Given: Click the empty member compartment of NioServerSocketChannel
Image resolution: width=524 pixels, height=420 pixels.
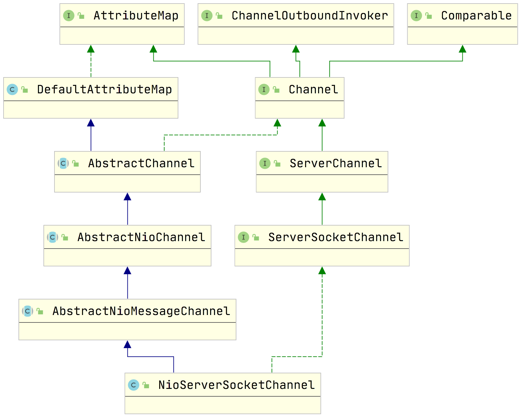Looking at the screenshot, I should [223, 405].
